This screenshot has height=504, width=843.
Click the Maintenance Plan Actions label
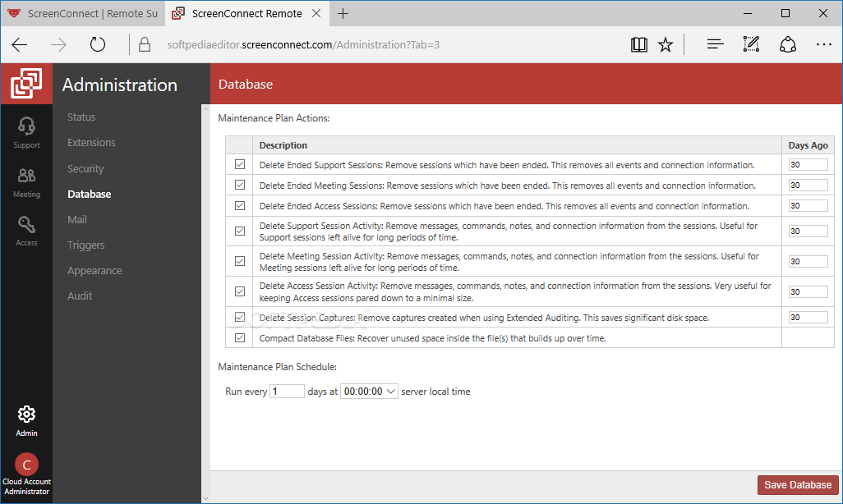click(274, 118)
